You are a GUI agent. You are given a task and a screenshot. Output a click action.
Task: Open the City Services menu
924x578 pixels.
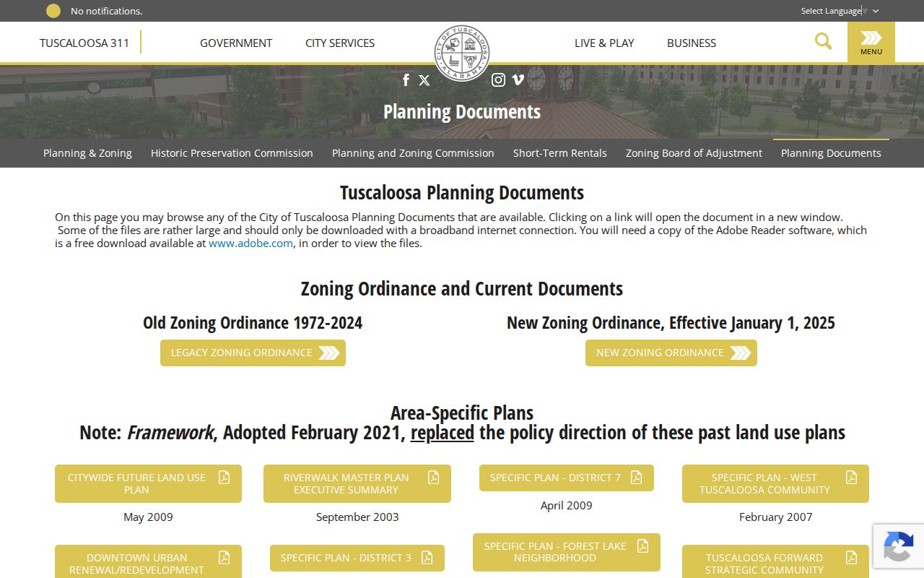point(340,43)
